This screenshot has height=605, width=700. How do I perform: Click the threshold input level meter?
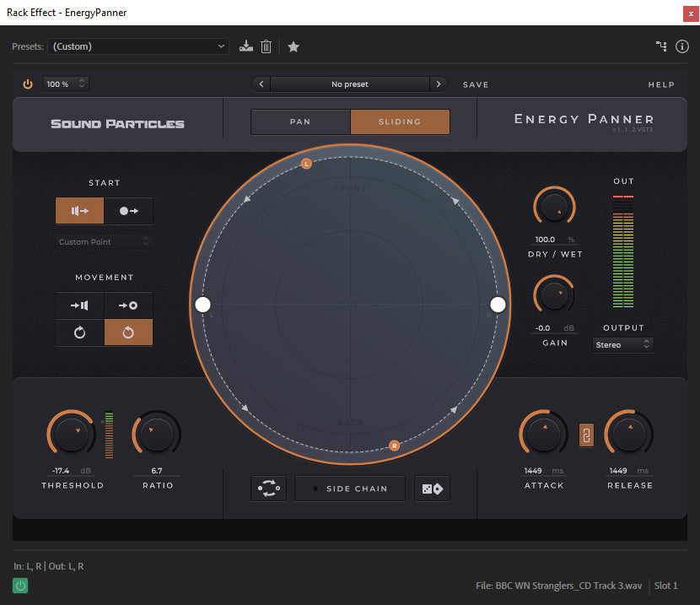[x=109, y=435]
